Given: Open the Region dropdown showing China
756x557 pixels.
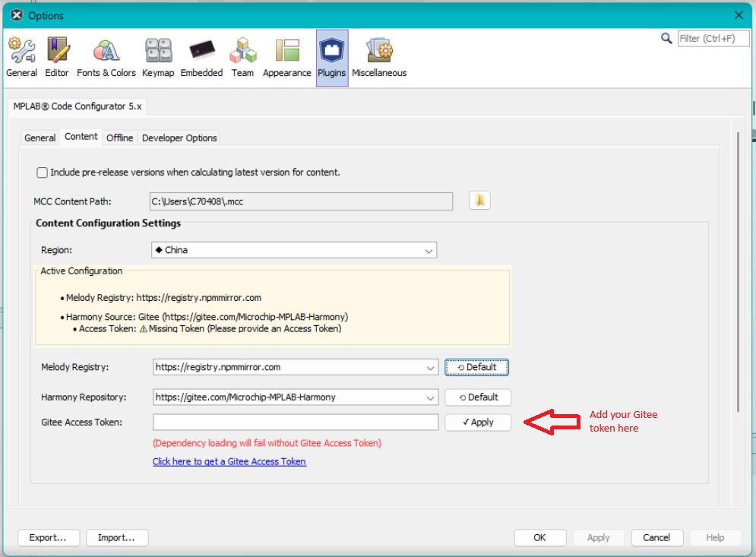Looking at the screenshot, I should pos(294,250).
